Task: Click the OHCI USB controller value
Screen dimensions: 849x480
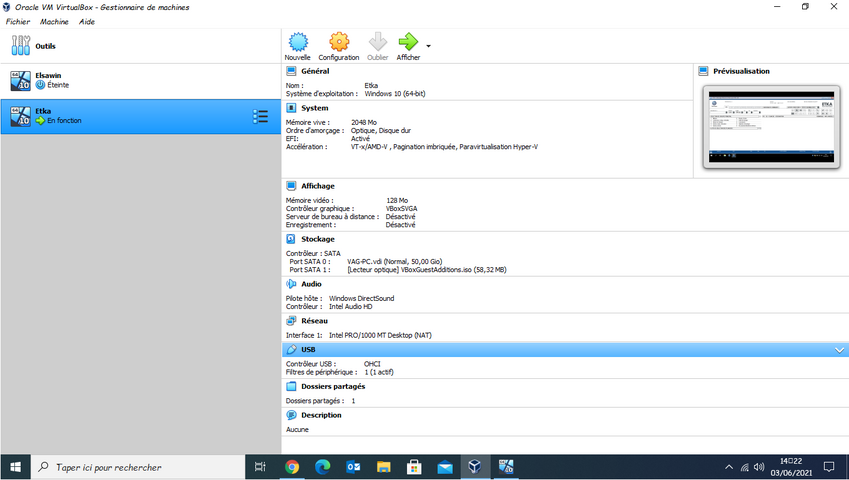Action: point(372,364)
